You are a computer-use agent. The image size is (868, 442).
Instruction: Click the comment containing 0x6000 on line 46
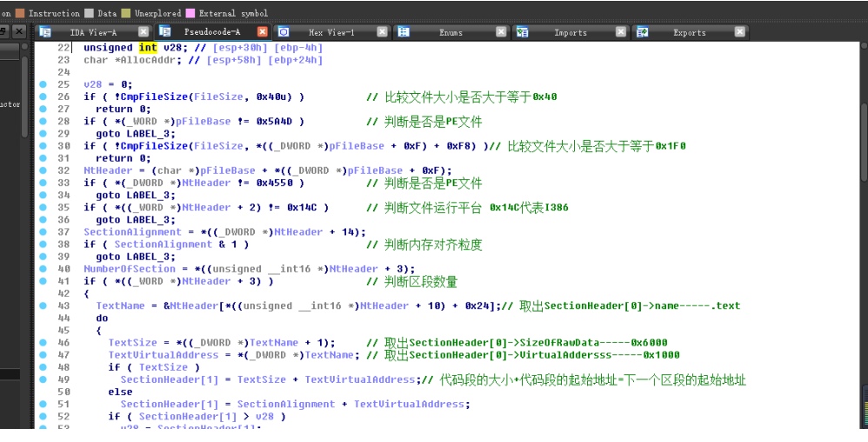pyautogui.click(x=517, y=343)
